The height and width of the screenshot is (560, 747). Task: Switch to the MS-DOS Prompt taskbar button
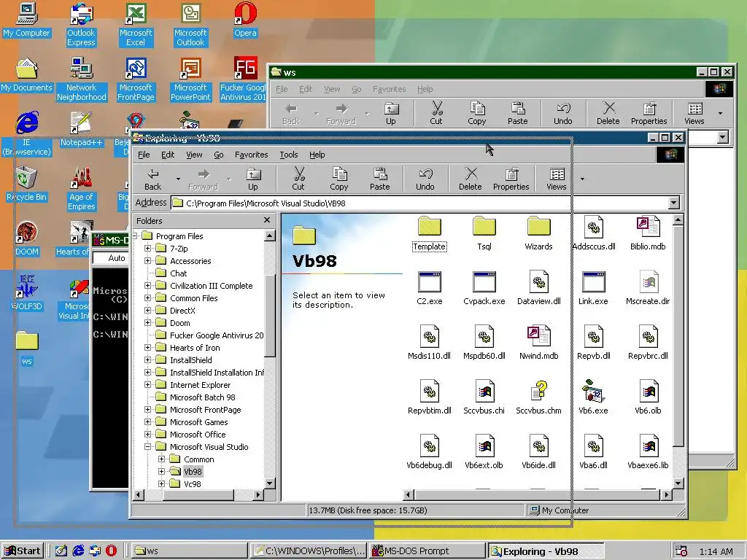(x=427, y=551)
